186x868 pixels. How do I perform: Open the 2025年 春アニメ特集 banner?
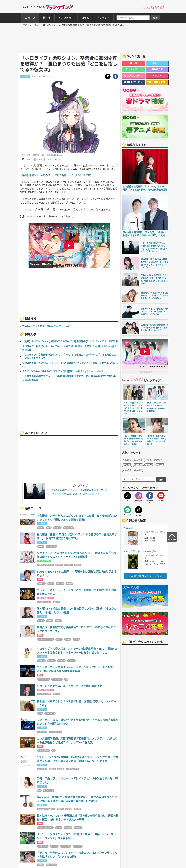tap(145, 126)
